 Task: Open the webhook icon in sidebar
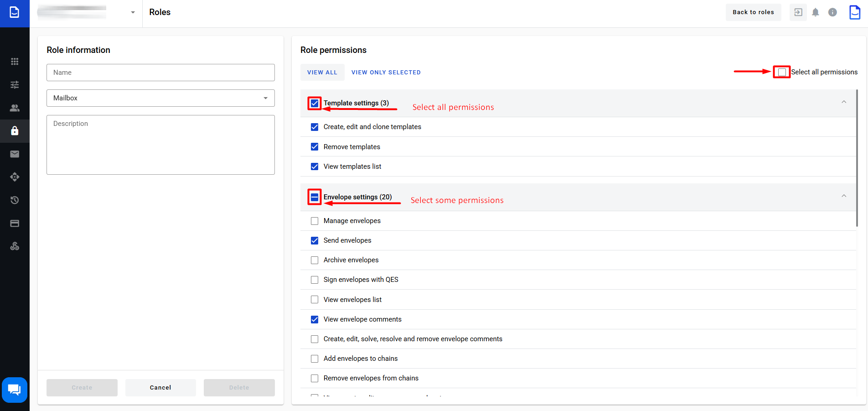(15, 246)
